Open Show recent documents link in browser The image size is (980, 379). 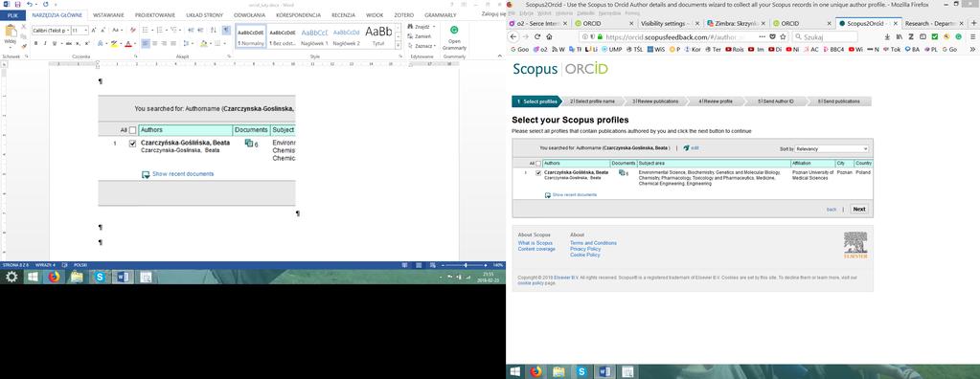tap(574, 195)
